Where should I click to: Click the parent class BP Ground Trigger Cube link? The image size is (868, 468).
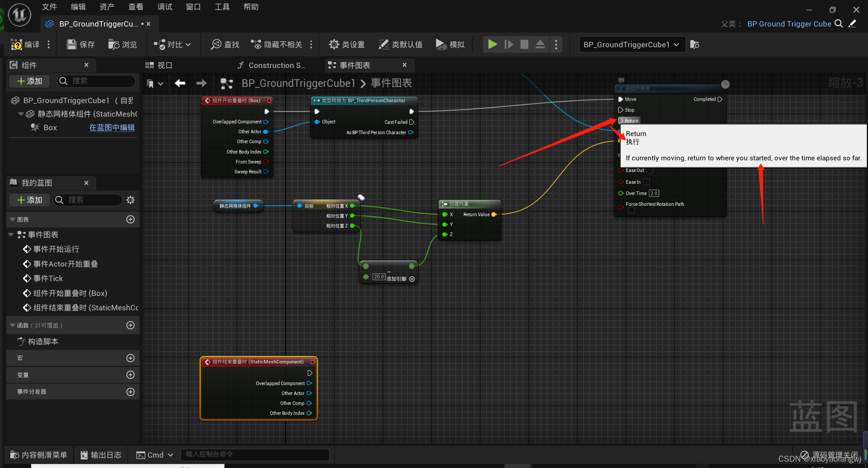[789, 24]
